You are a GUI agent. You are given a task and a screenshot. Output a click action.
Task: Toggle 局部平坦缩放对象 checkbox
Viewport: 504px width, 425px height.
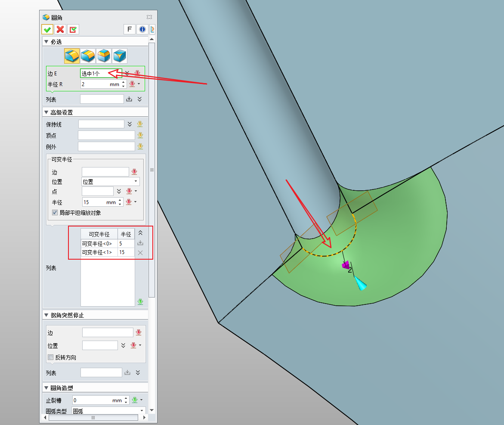point(55,213)
